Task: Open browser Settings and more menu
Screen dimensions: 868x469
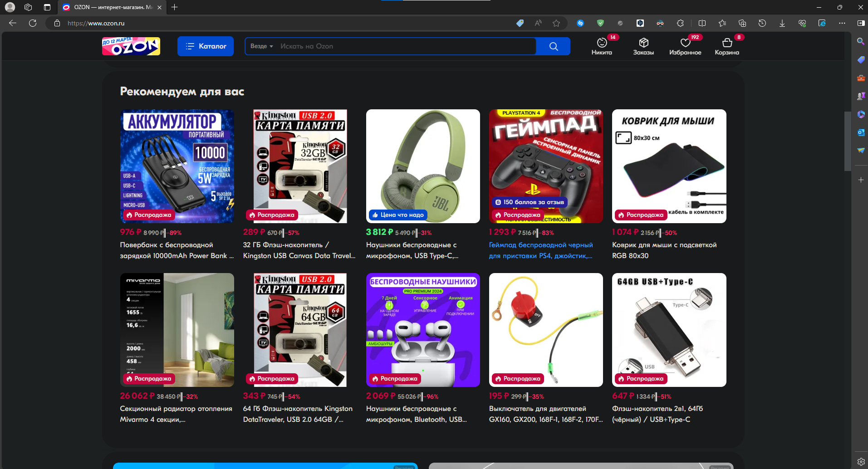Action: (x=842, y=23)
